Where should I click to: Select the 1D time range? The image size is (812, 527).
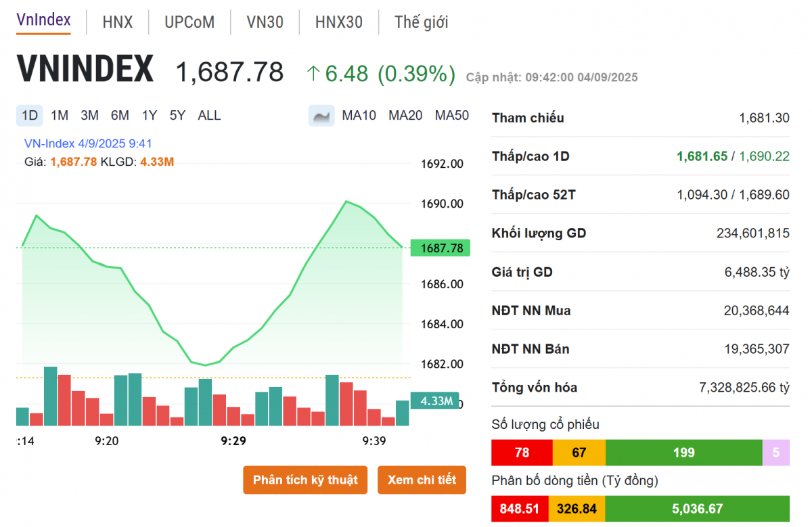[x=30, y=116]
